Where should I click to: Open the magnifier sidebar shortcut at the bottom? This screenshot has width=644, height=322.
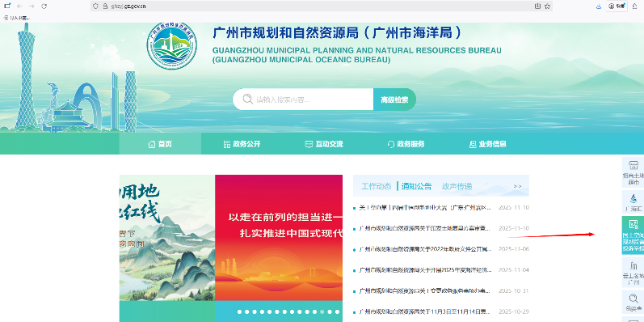(633, 302)
